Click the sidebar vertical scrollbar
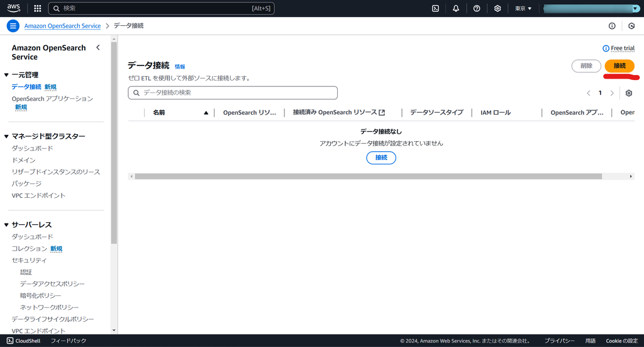 [x=114, y=143]
